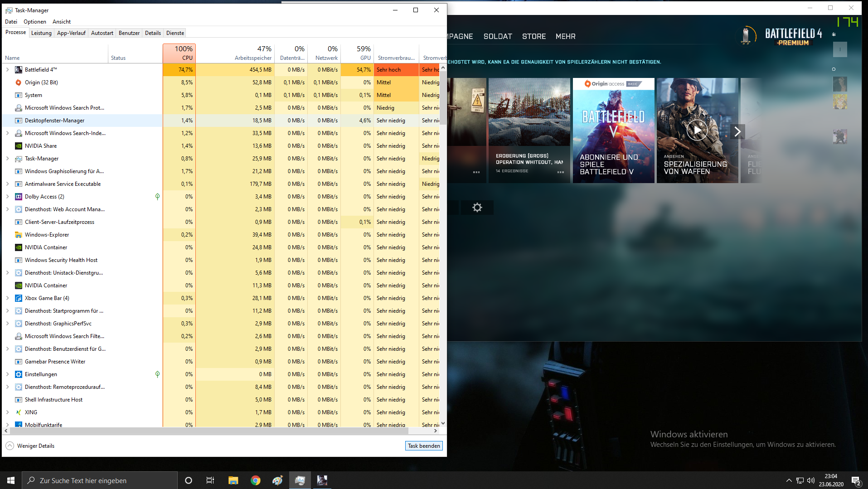Viewport: 868px width, 489px height.
Task: Click the network tray icon
Action: point(800,480)
